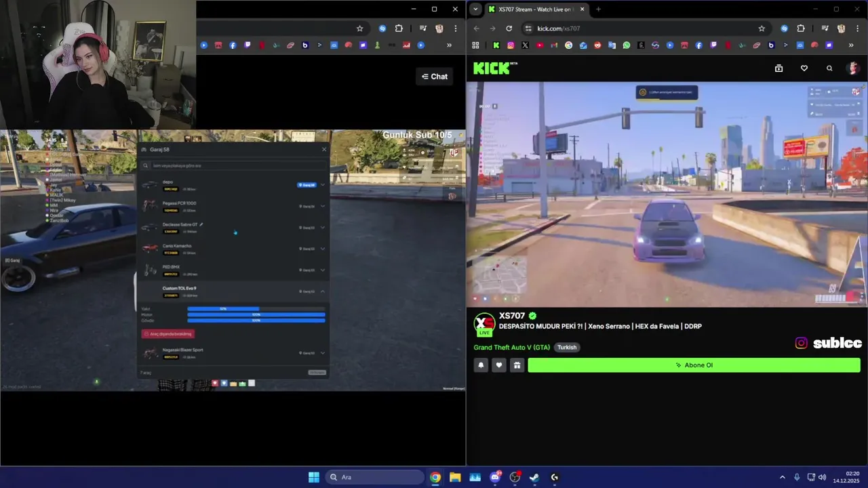Open the Chat panel button
Screen dimensions: 868x488
pos(434,77)
